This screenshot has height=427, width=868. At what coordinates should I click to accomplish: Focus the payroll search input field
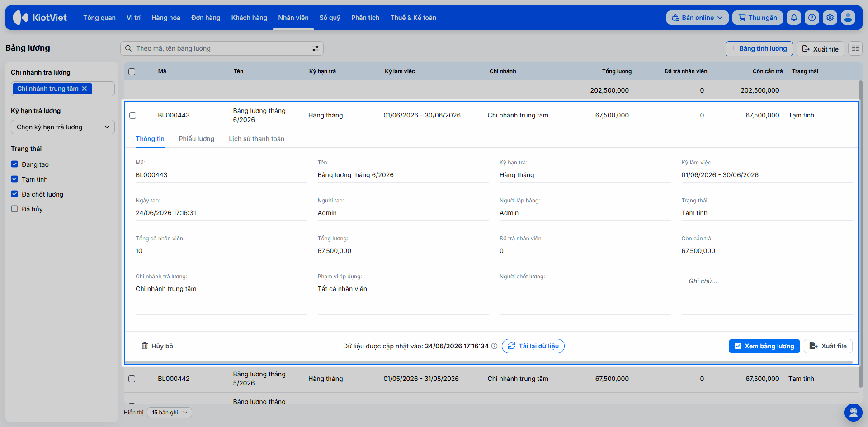coord(222,48)
